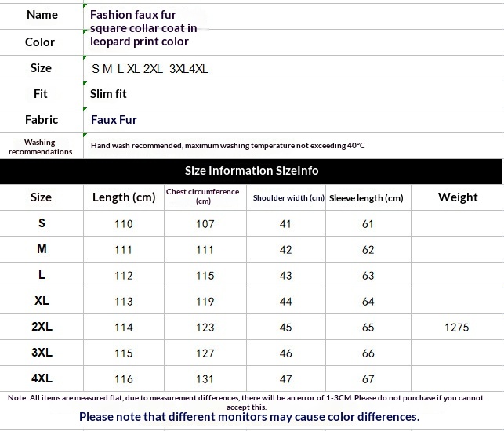Select the 'Shoulder width (cm)' column header

(288, 198)
